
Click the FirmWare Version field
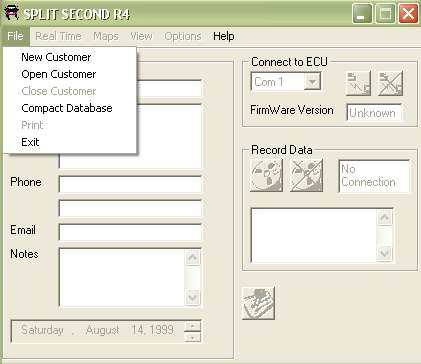click(x=374, y=113)
